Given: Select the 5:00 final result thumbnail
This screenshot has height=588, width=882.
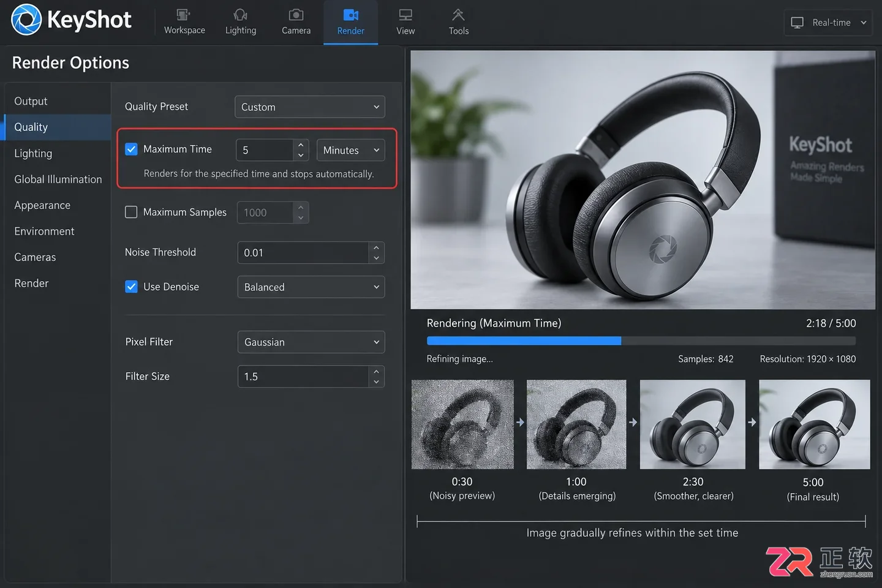Looking at the screenshot, I should click(x=815, y=424).
